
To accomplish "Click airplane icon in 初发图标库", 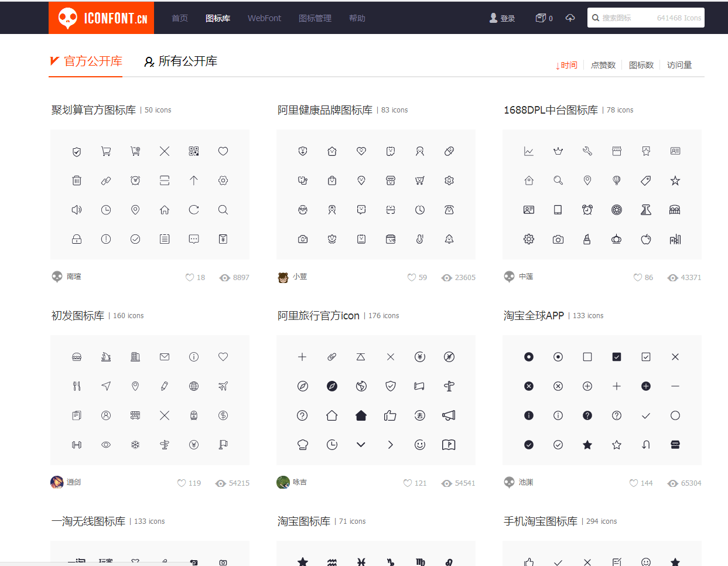I will click(x=223, y=386).
